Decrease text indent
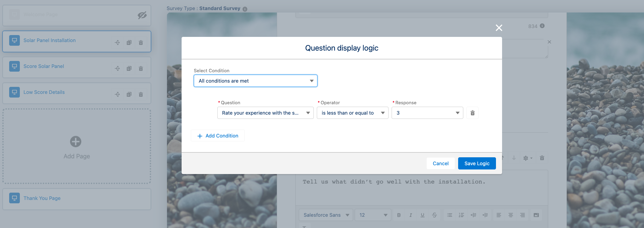This screenshot has height=228, width=644. (x=485, y=215)
